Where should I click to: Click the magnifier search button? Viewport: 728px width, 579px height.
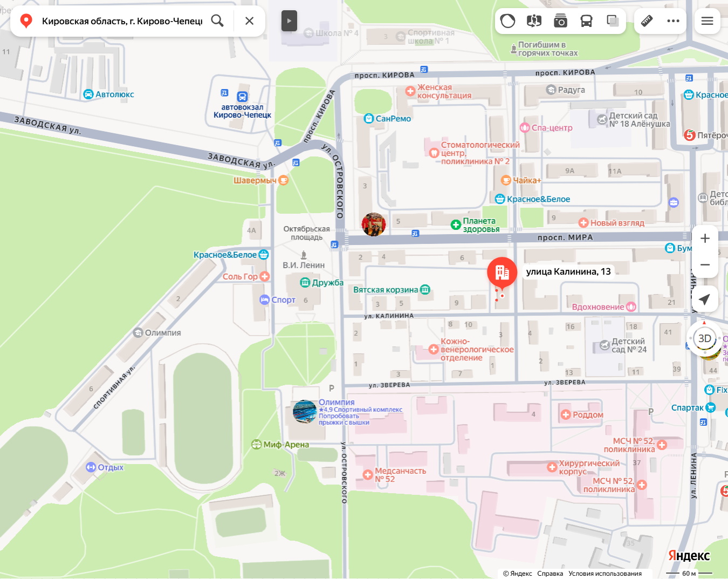pyautogui.click(x=217, y=21)
